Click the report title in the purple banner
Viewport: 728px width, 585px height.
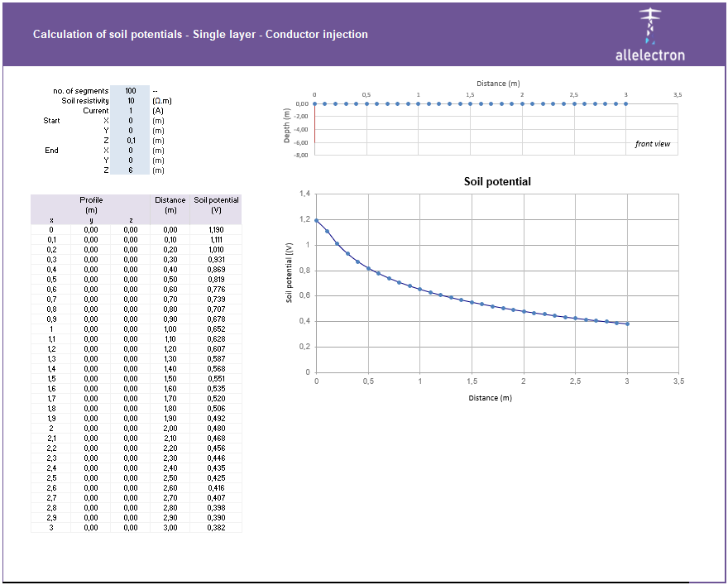click(200, 36)
